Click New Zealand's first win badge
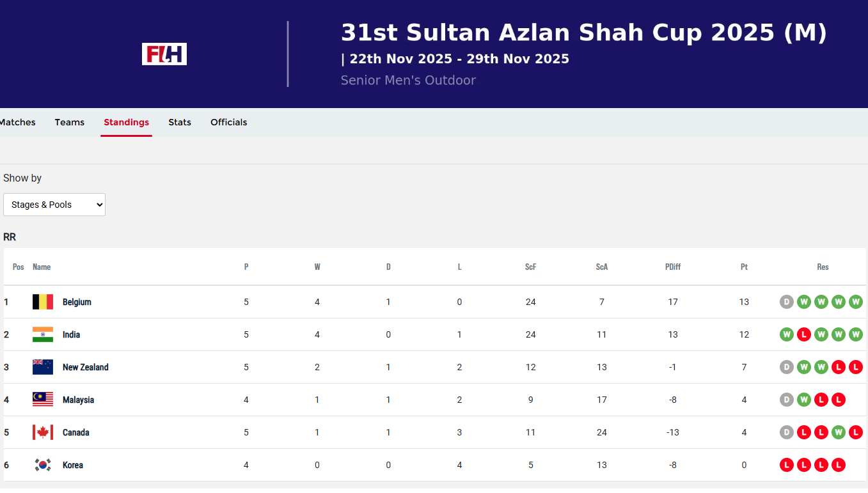 [804, 367]
